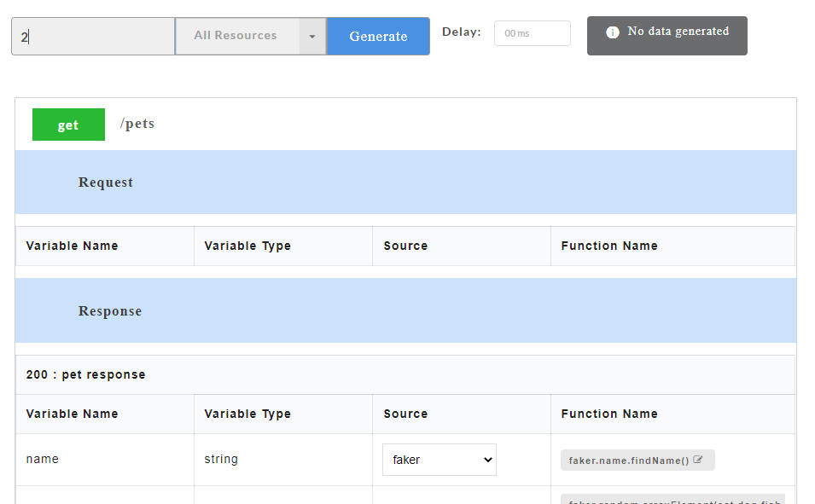
Task: Click the /pets endpoint path
Action: 137,124
